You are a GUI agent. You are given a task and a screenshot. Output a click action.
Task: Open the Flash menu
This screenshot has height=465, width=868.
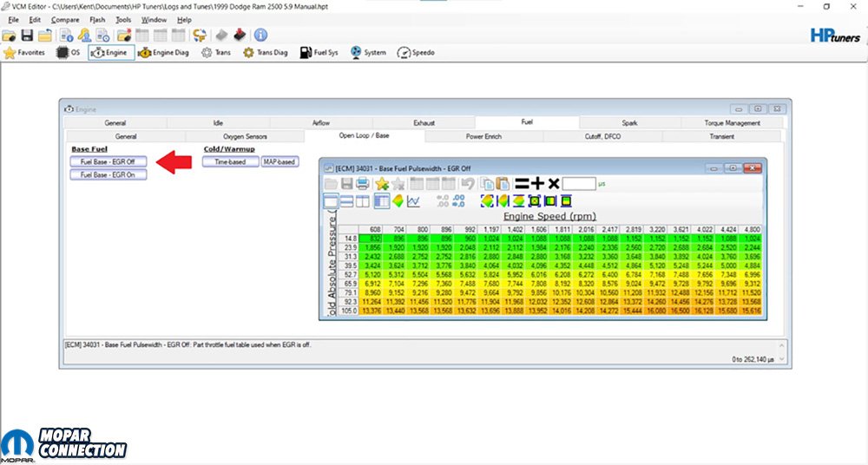coord(97,19)
